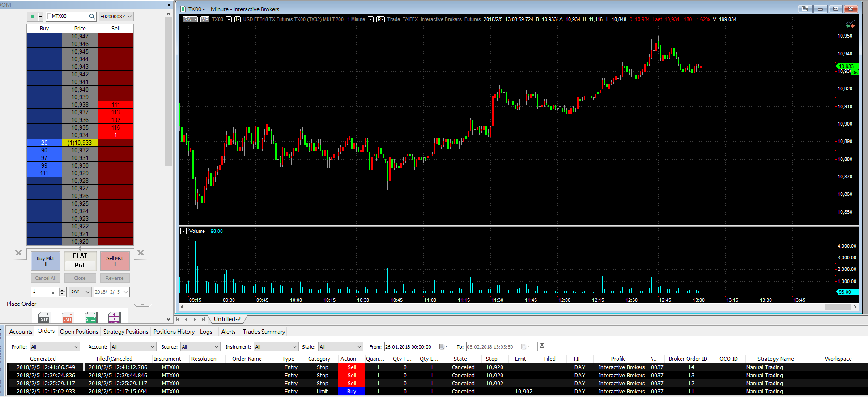Click the STL stop-limit order icon
The height and width of the screenshot is (397, 868).
(x=91, y=317)
